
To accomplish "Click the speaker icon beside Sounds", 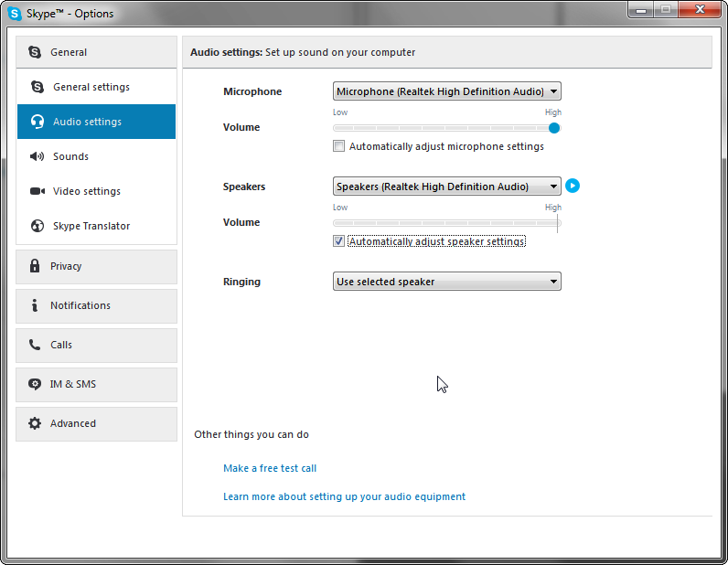I will pyautogui.click(x=37, y=156).
